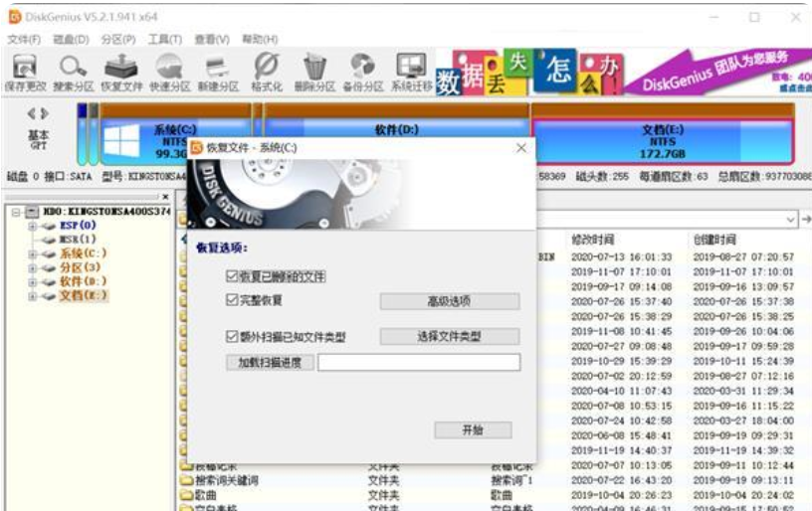Click the 删除分区 (Delete Partition) trash icon

[314, 72]
